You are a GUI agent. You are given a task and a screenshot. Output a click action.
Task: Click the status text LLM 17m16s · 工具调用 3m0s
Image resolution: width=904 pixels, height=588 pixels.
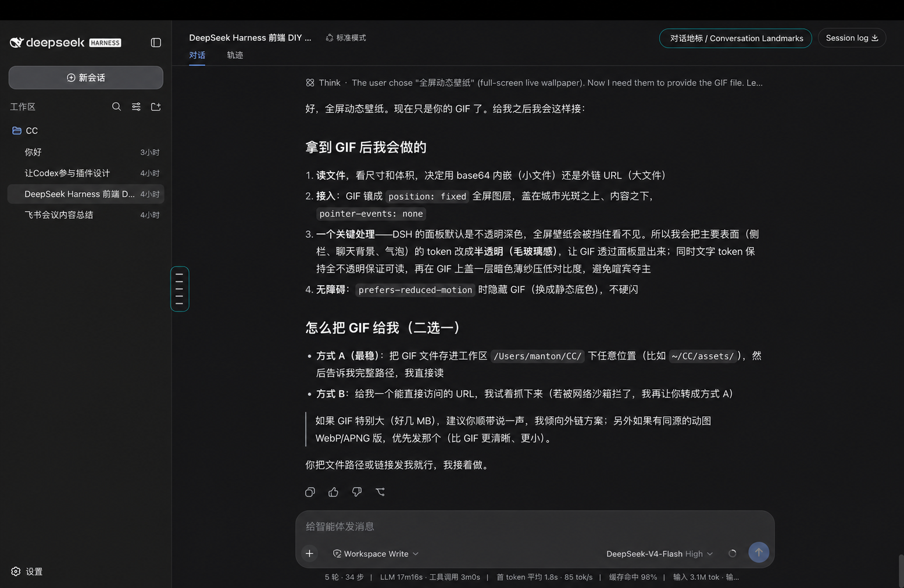pyautogui.click(x=430, y=577)
